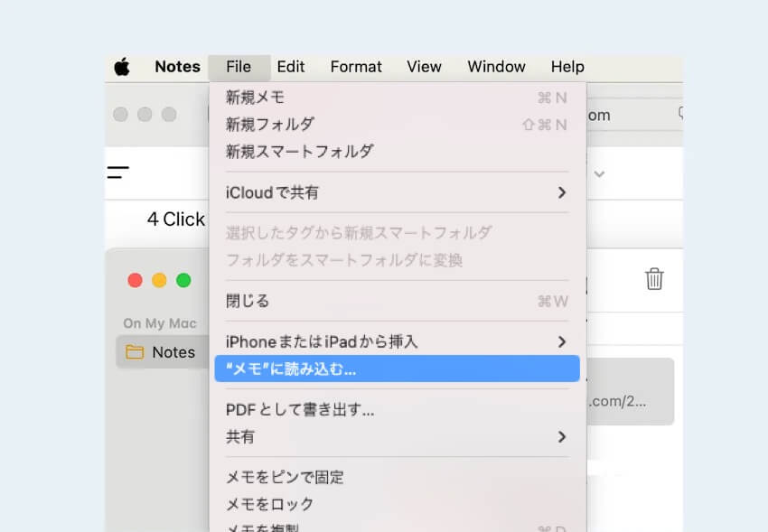The image size is (768, 532).
Task: Click the On My Mac heading
Action: point(160,323)
